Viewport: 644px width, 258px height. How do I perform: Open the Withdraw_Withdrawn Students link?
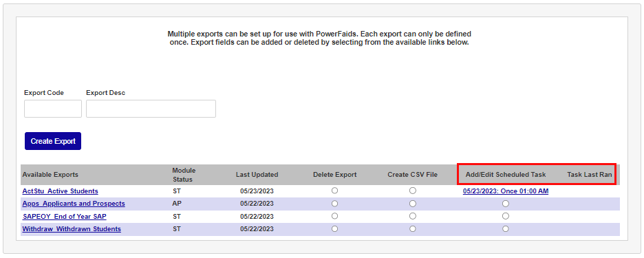pyautogui.click(x=72, y=229)
